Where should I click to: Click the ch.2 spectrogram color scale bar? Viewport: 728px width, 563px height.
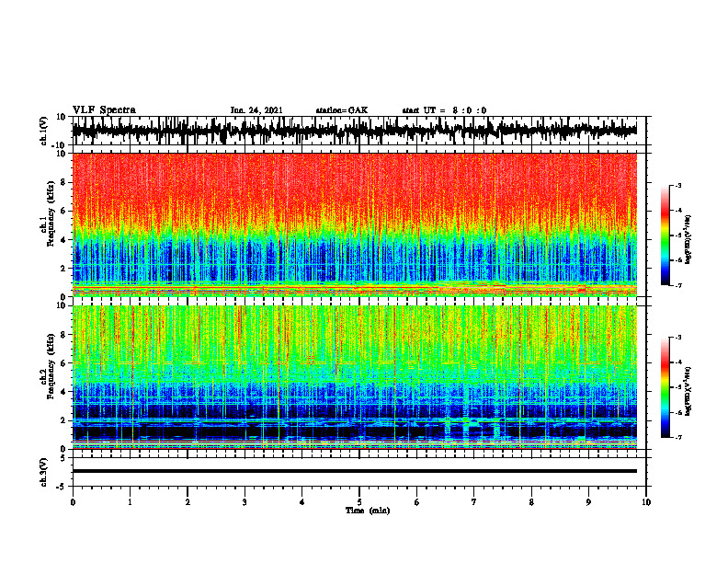click(665, 387)
